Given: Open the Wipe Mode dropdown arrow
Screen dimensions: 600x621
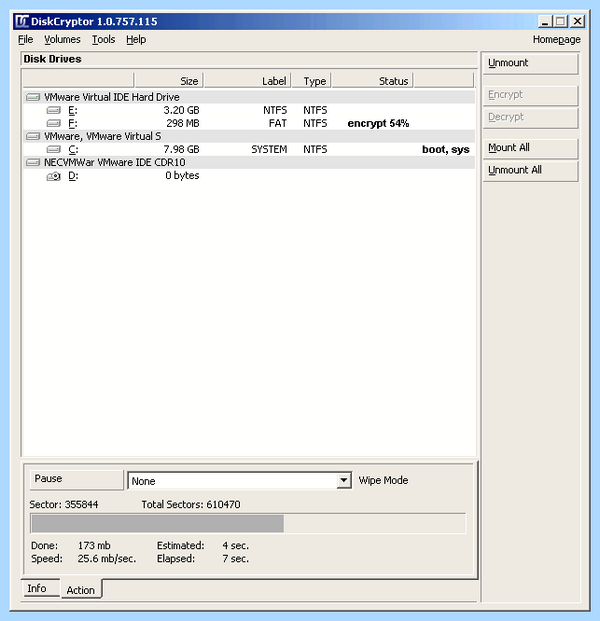Looking at the screenshot, I should click(344, 480).
